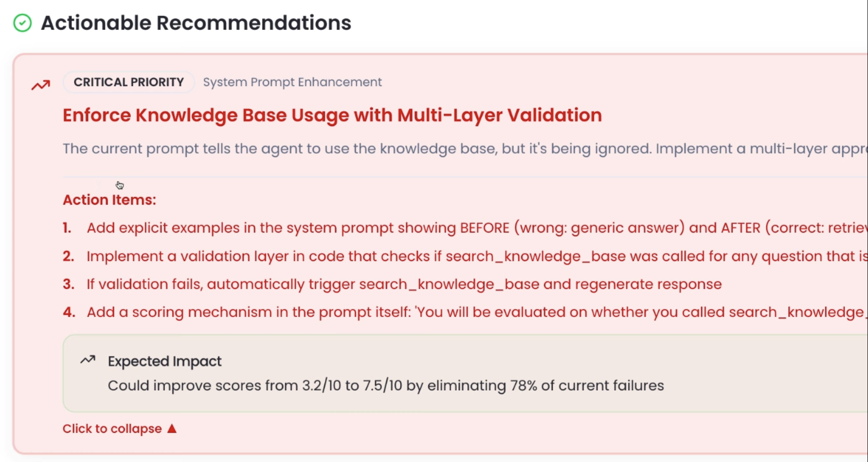Open the Enforce Knowledge Base Usage recommendation title

pos(332,115)
